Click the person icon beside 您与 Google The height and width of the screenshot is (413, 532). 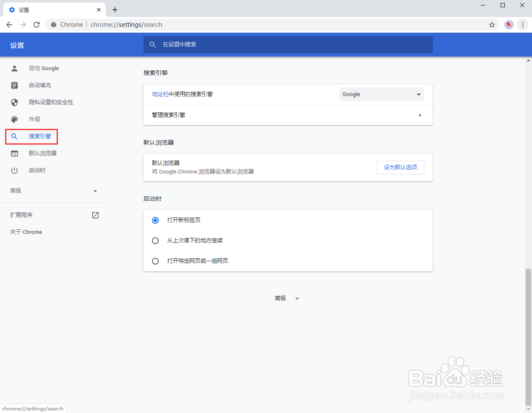[x=14, y=68]
